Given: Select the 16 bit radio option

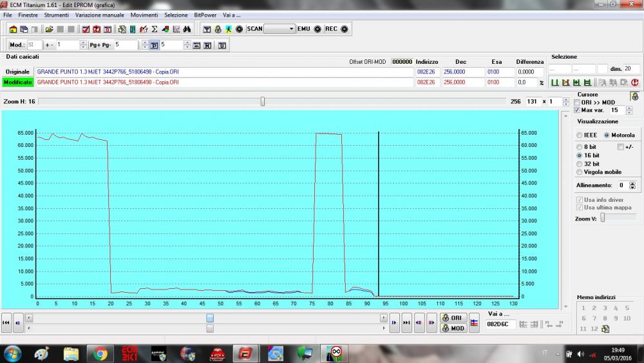Looking at the screenshot, I should (x=579, y=155).
